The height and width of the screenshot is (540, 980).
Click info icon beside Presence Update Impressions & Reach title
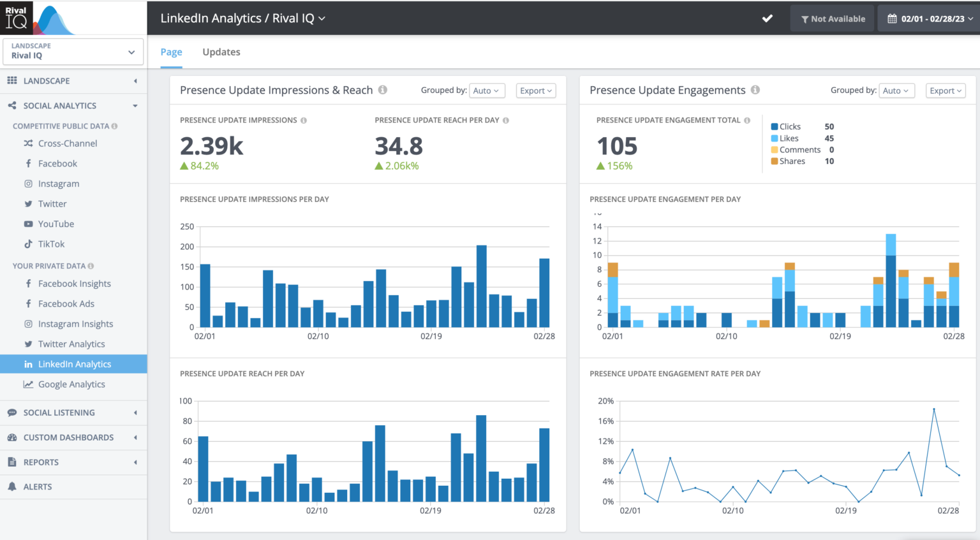[x=383, y=90]
